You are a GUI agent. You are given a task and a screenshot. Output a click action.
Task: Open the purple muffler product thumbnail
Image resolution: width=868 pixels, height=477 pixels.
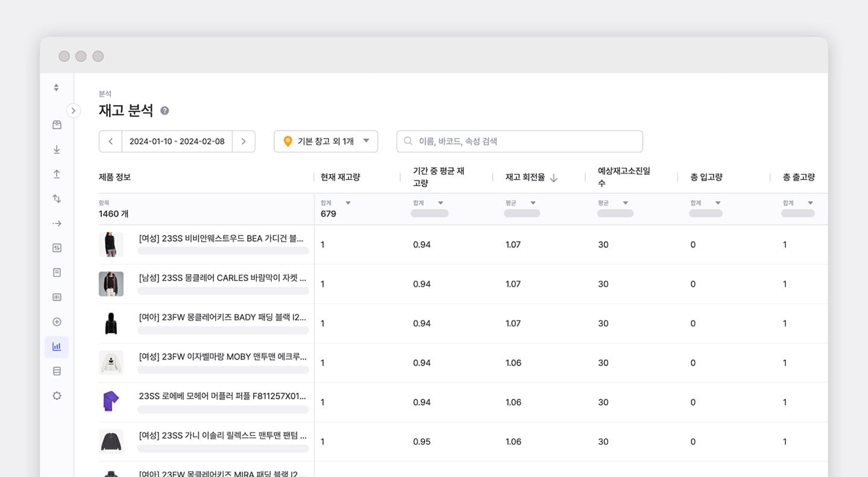(111, 402)
